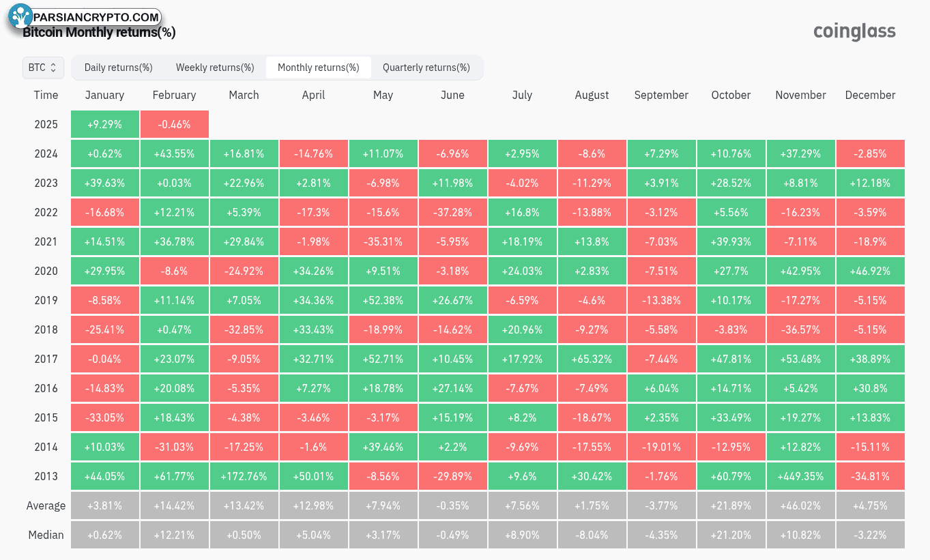This screenshot has width=930, height=560.
Task: Click the 2022 June -37.28% cell
Action: tap(452, 213)
